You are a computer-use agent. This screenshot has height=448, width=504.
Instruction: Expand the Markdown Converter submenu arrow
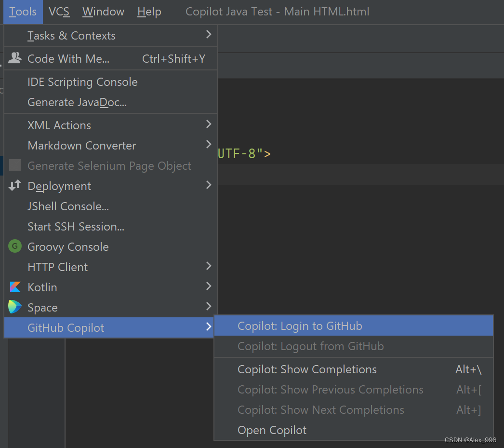pyautogui.click(x=209, y=144)
